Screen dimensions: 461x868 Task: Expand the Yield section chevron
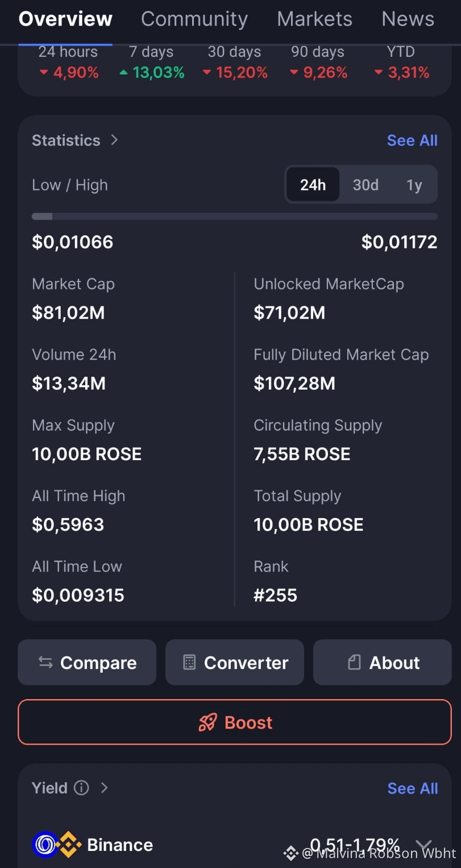click(x=104, y=788)
